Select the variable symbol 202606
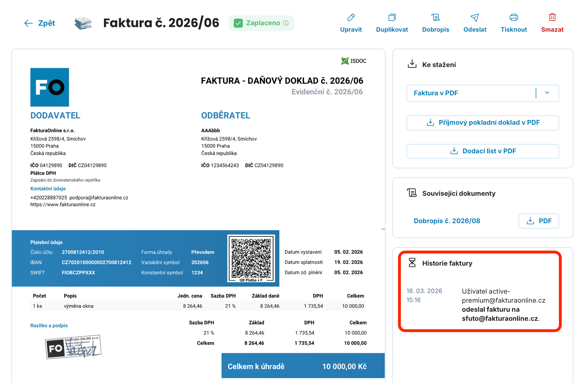The image size is (588, 383). click(x=200, y=262)
